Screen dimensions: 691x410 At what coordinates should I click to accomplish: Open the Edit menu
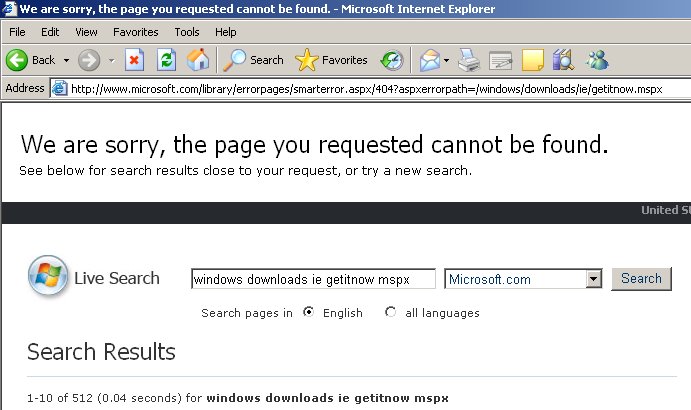point(50,32)
